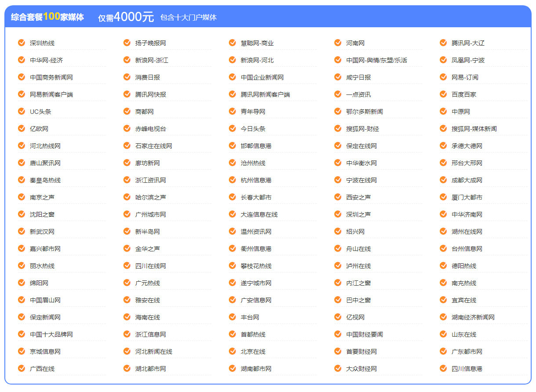The image size is (536, 392).
Task: Select the 中国网-舆情/东盟/乐活 entry
Action: 377,60
